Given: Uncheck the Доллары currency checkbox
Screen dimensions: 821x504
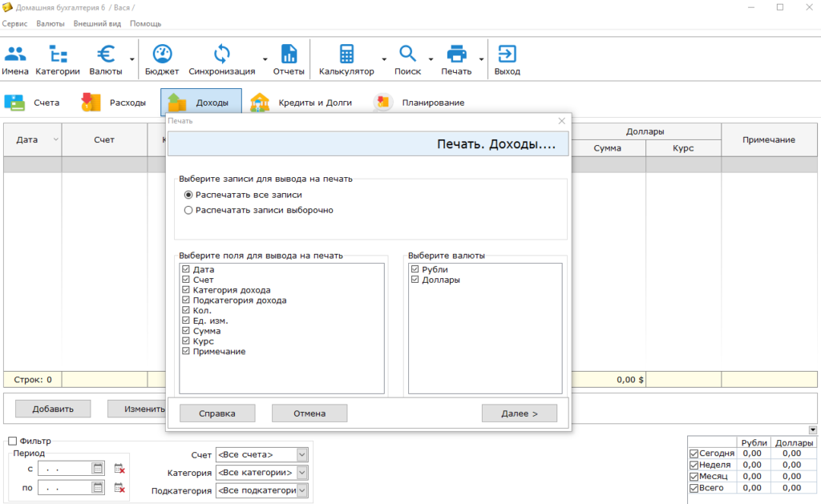Looking at the screenshot, I should coord(415,280).
